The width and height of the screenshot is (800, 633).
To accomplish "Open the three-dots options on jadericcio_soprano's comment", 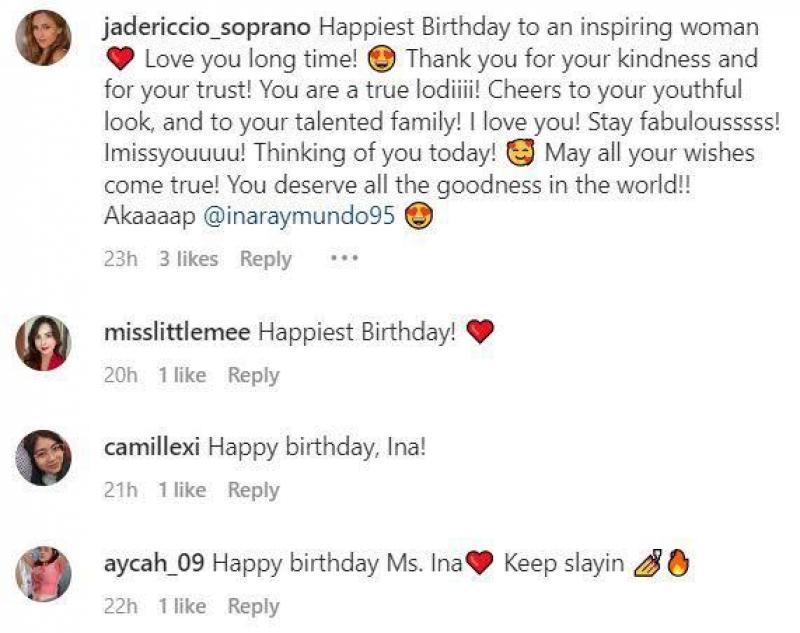I will [344, 258].
